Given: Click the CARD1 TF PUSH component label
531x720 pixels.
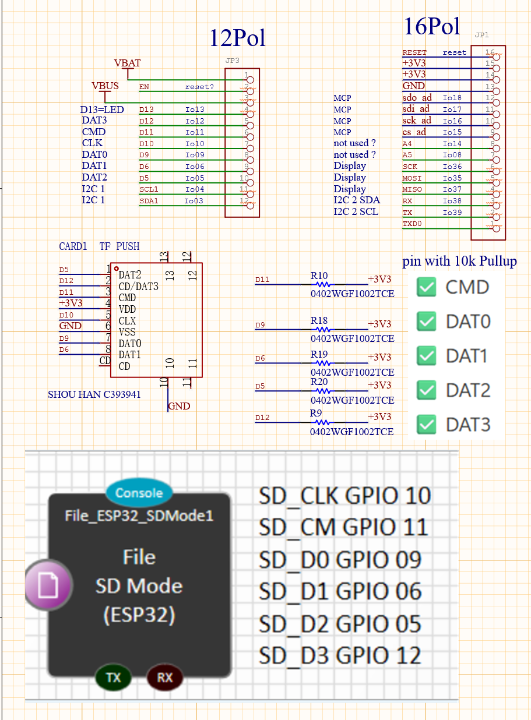Looking at the screenshot, I should point(99,246).
